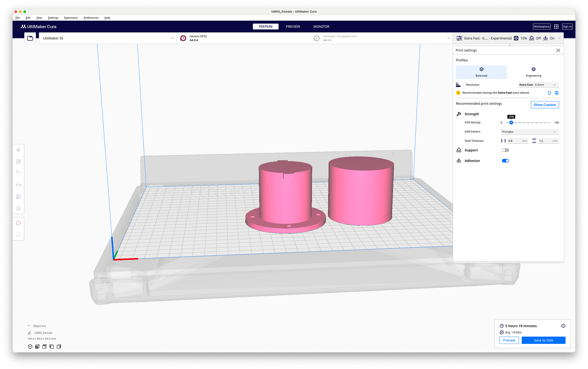588x369 pixels.
Task: Click the Sign in button
Action: pos(567,27)
